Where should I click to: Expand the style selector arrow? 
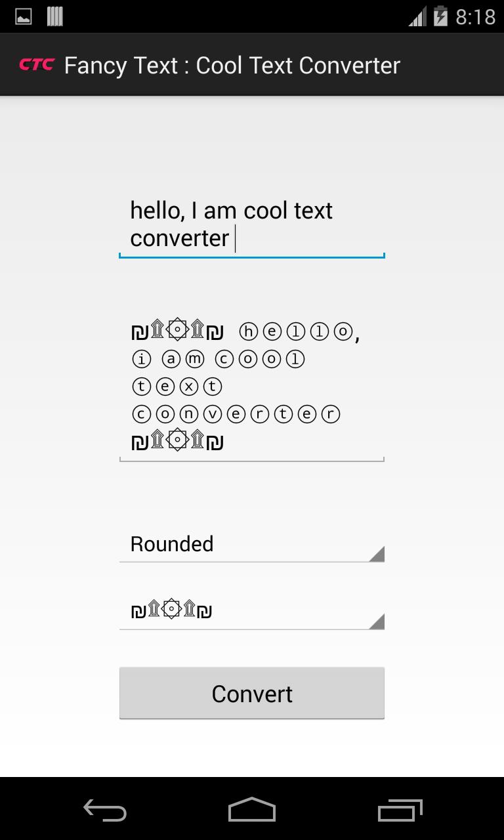(377, 556)
